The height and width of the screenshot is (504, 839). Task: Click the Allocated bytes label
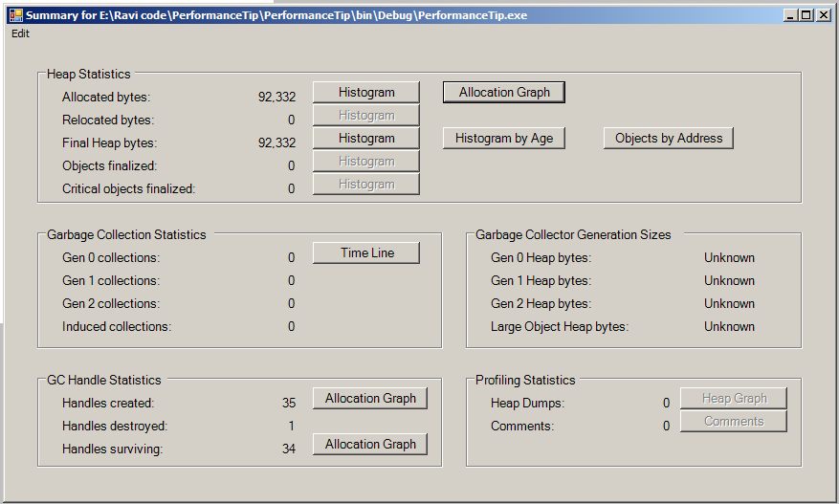[106, 97]
